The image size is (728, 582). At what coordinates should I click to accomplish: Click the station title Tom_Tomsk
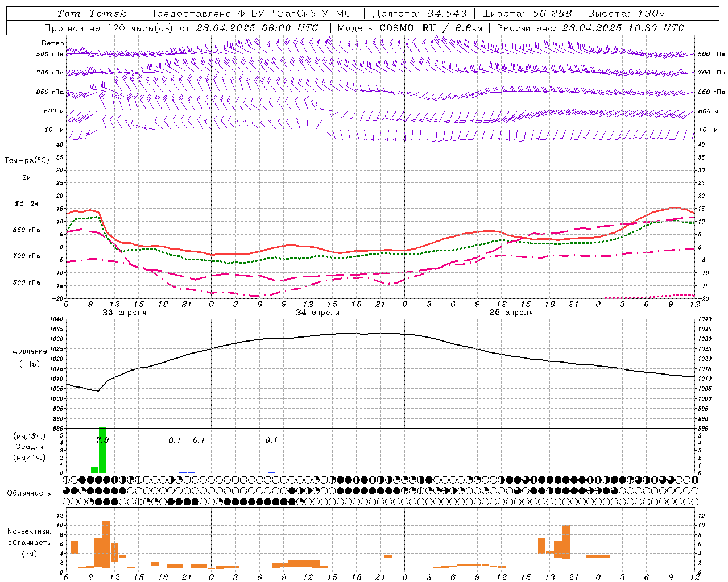click(x=92, y=14)
